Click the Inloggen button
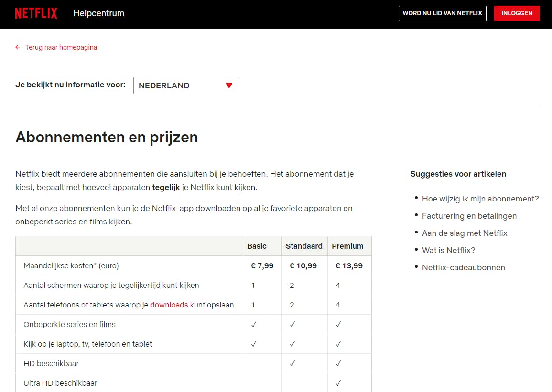Viewport: 552px width, 392px height. 517,13
